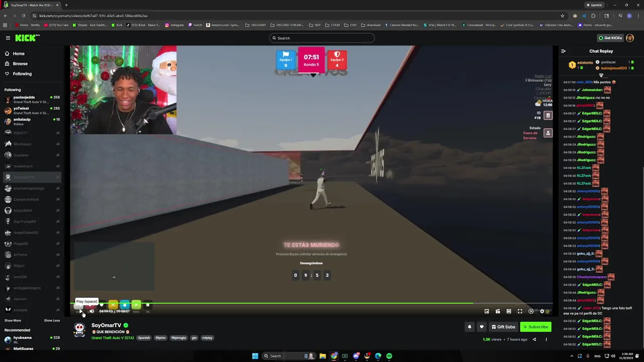Collapse following list with Show Less
The width and height of the screenshot is (644, 362).
click(x=52, y=320)
